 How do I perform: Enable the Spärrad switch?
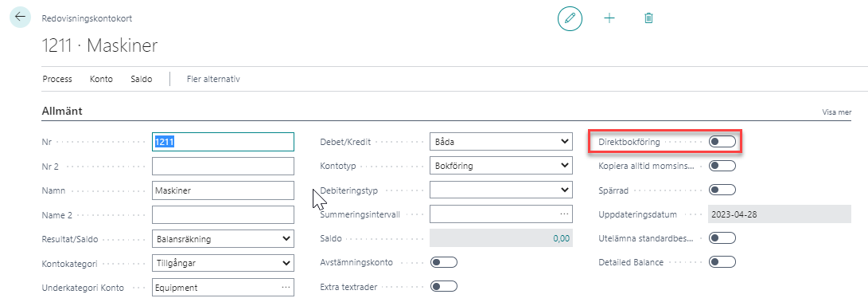(722, 190)
